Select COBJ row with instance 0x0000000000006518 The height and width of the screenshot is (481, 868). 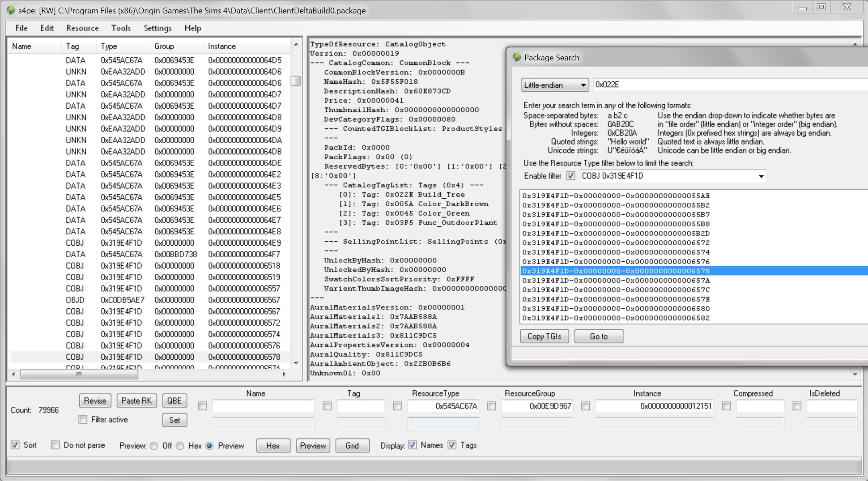point(150,266)
